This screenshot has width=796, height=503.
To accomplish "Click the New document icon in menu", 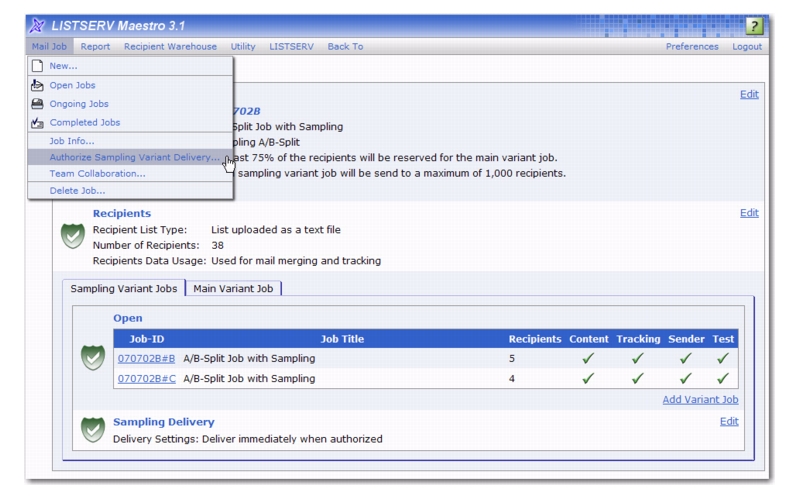I will (x=37, y=66).
